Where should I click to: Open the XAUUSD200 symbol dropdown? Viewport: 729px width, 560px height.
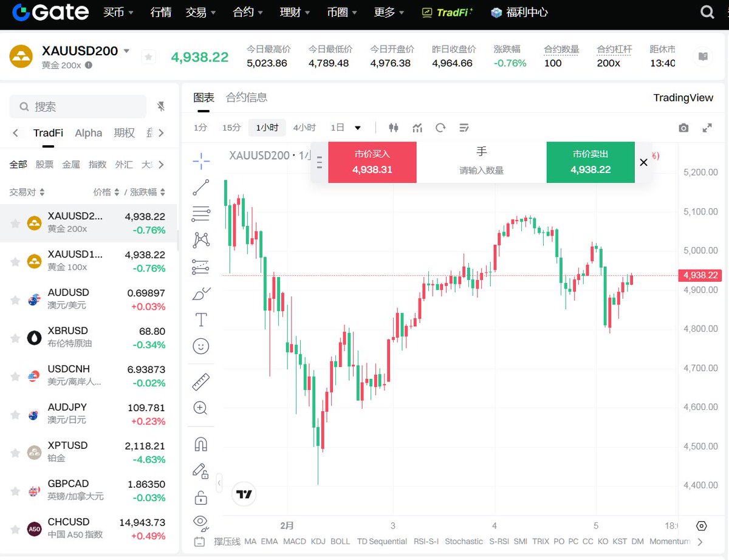[x=126, y=51]
